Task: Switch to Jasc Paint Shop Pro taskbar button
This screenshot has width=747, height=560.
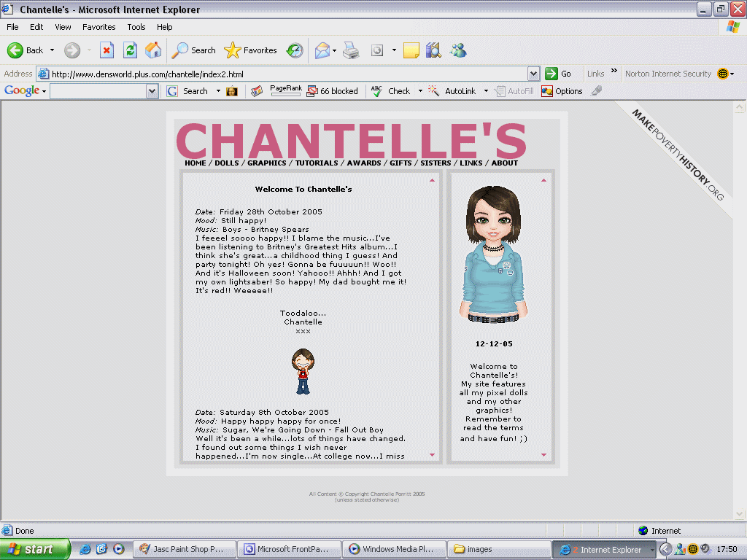Action: [185, 549]
